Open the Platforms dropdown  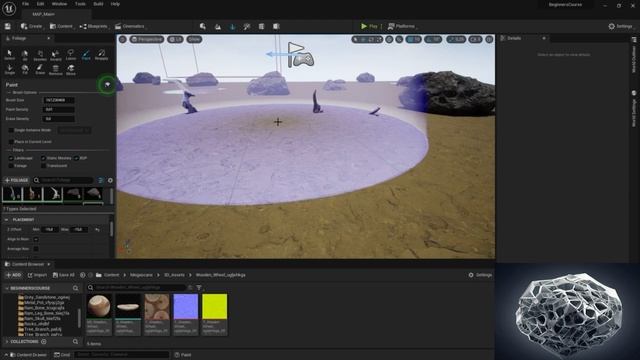click(402, 26)
